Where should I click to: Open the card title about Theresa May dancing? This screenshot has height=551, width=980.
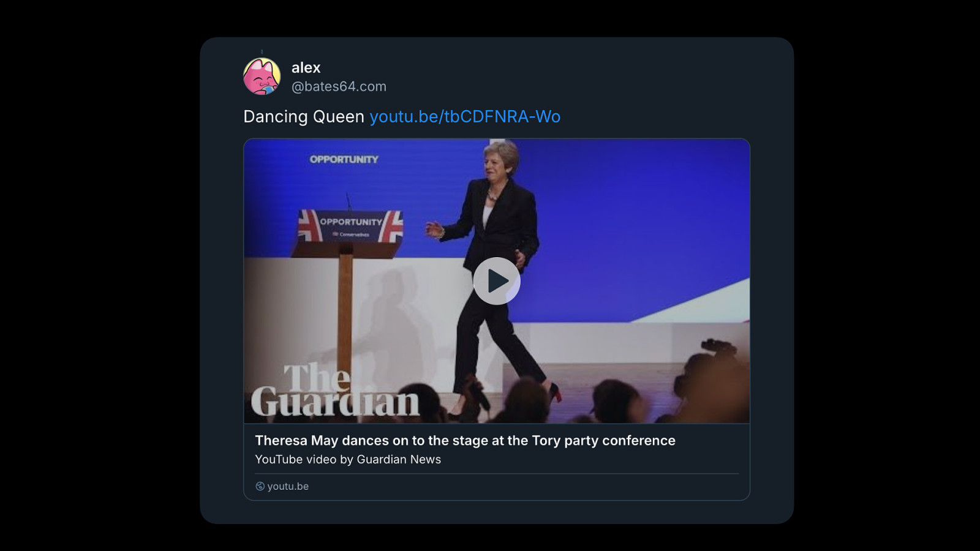(x=465, y=440)
